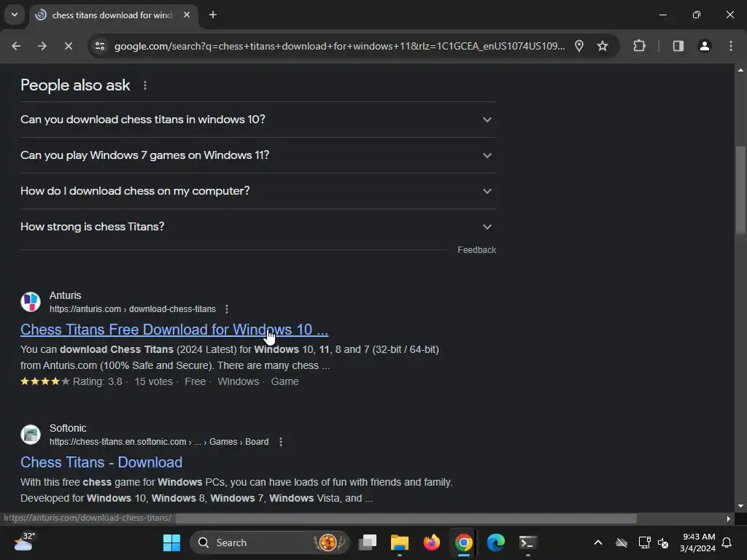
Task: Stop loading the page
Action: [x=68, y=46]
